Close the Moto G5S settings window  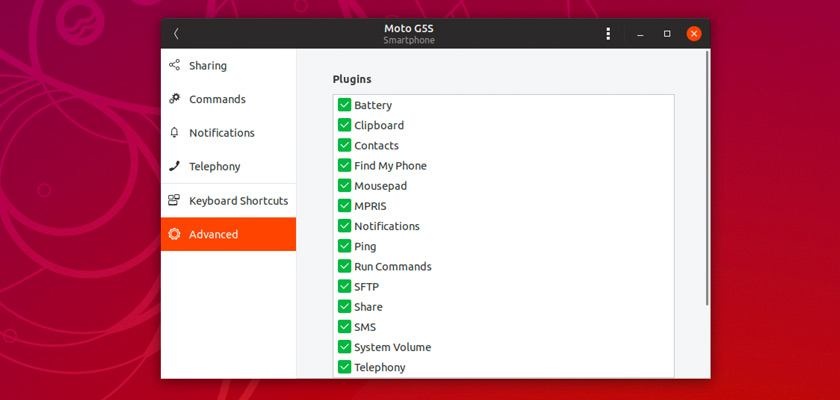click(694, 34)
